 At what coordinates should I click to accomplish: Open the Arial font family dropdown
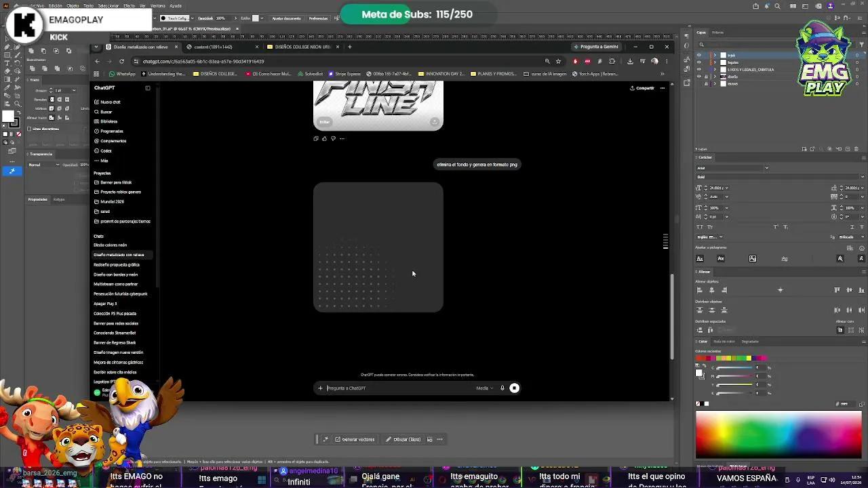pos(767,168)
